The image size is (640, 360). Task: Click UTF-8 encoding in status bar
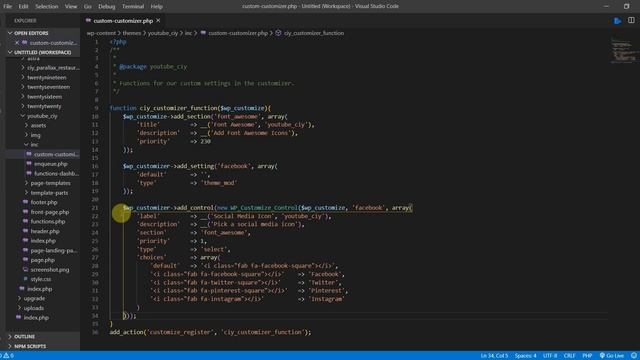coord(550,356)
